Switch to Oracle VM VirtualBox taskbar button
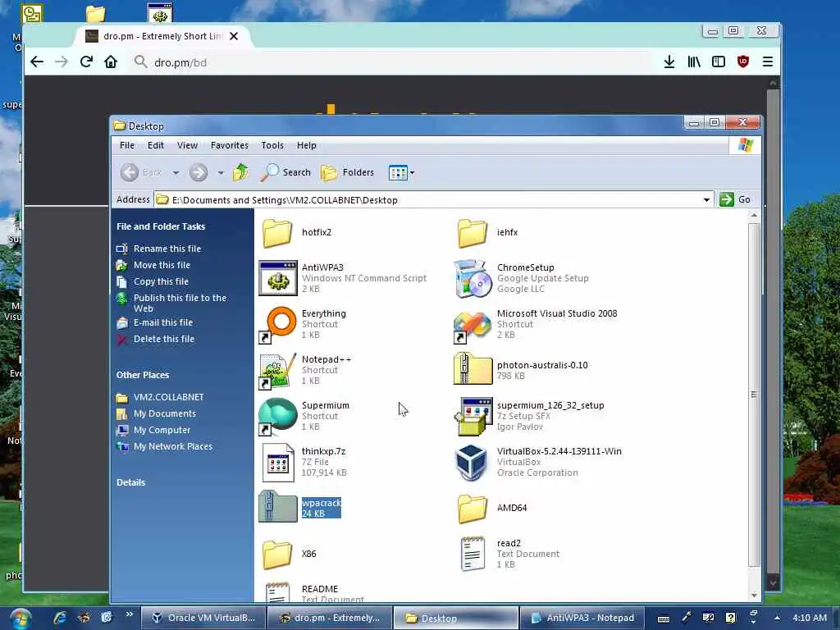The height and width of the screenshot is (630, 840). [x=203, y=618]
